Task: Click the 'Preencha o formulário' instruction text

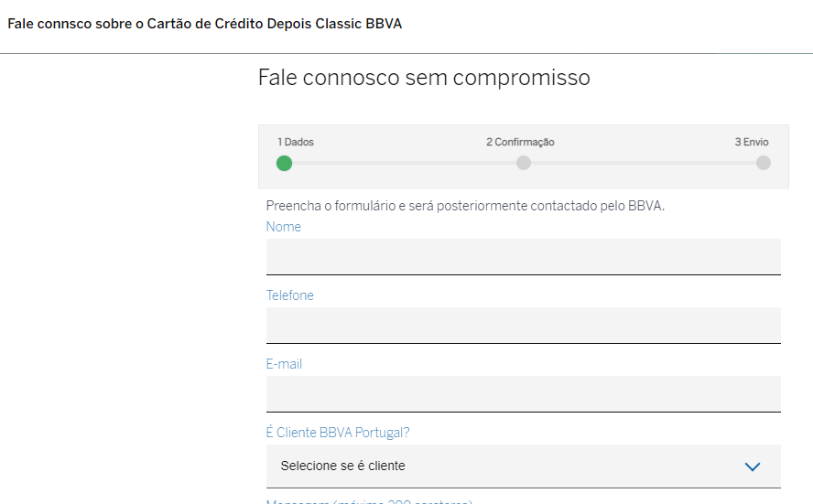Action: coord(465,206)
